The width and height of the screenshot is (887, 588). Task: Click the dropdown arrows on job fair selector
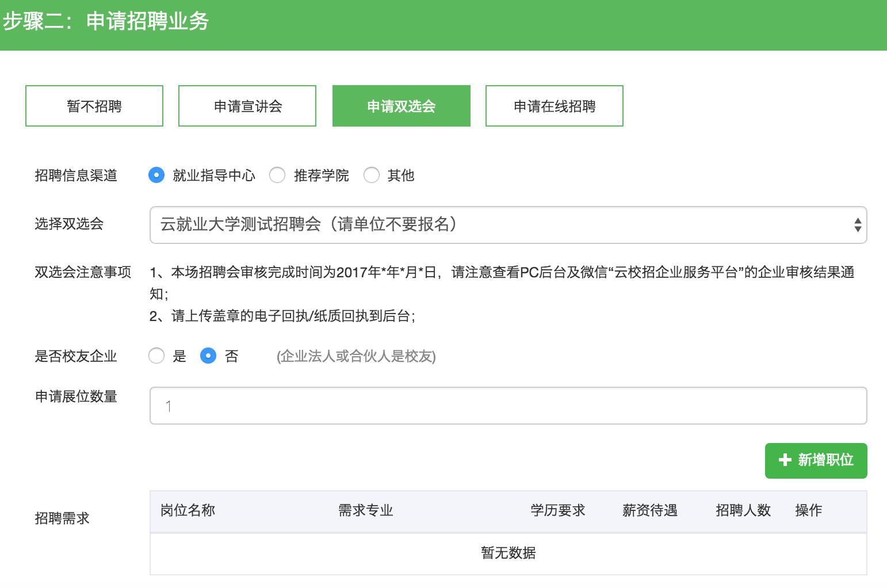tap(857, 224)
